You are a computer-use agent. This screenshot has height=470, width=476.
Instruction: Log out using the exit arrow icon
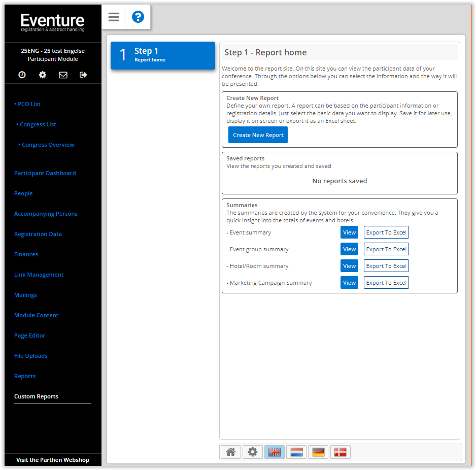click(83, 75)
